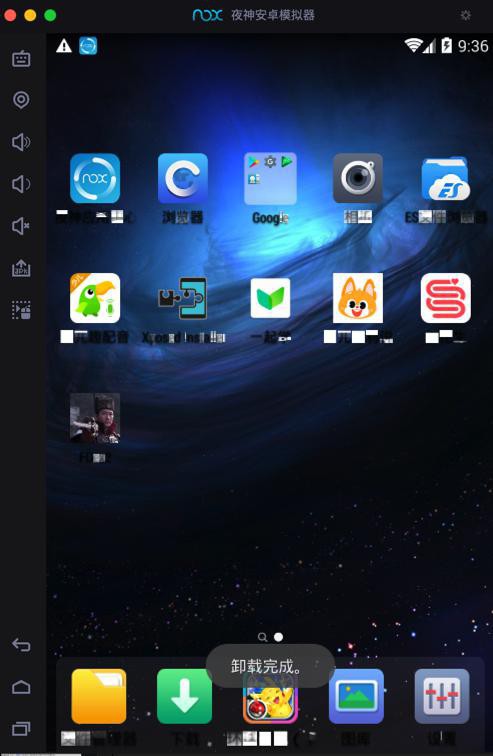
Task: Click the Wi-Fi status icon
Action: 413,45
